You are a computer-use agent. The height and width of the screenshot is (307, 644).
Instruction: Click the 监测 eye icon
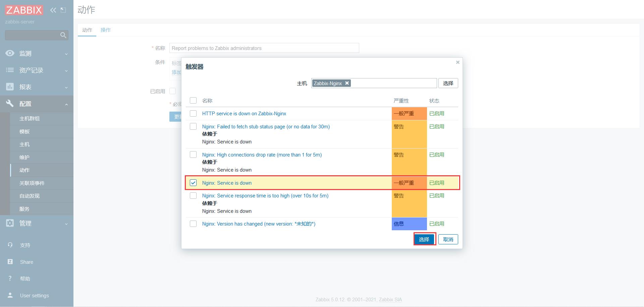[10, 53]
